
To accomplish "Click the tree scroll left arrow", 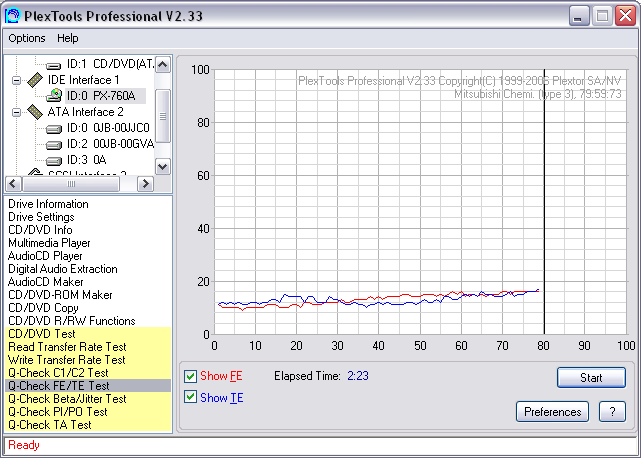I will 13,184.
